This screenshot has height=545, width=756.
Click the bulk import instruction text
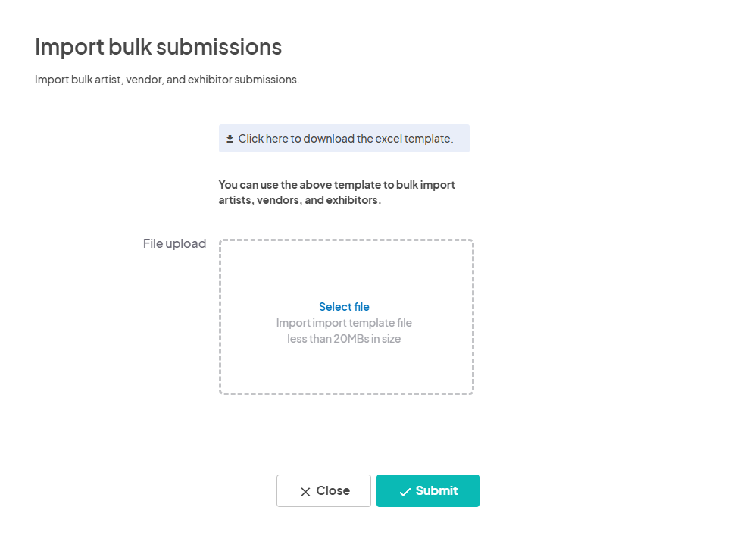pos(336,192)
